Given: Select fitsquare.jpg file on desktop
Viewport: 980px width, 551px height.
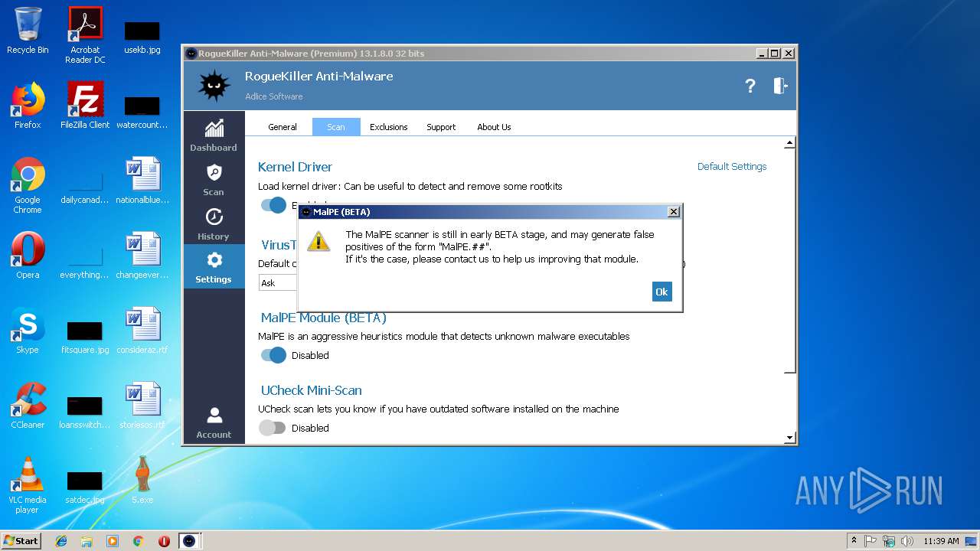Looking at the screenshot, I should coord(85,337).
